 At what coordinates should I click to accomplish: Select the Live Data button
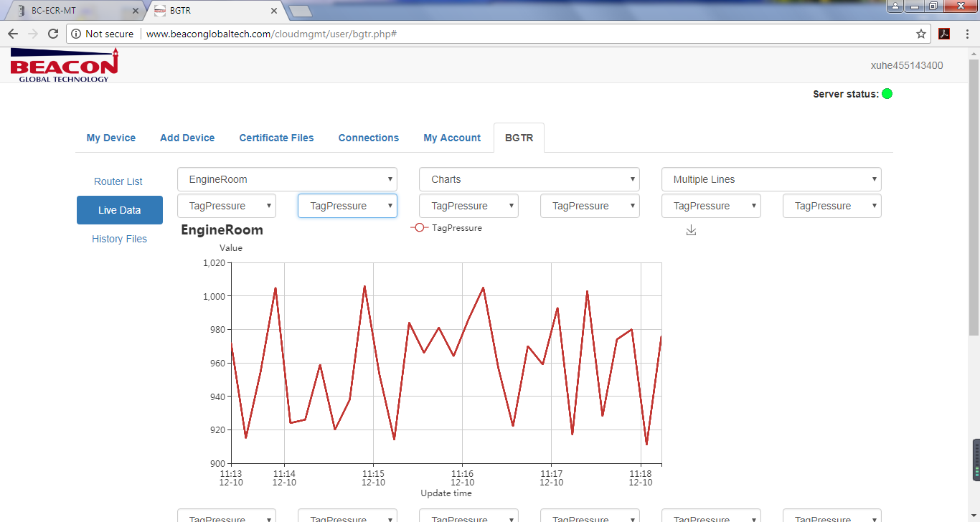(120, 210)
